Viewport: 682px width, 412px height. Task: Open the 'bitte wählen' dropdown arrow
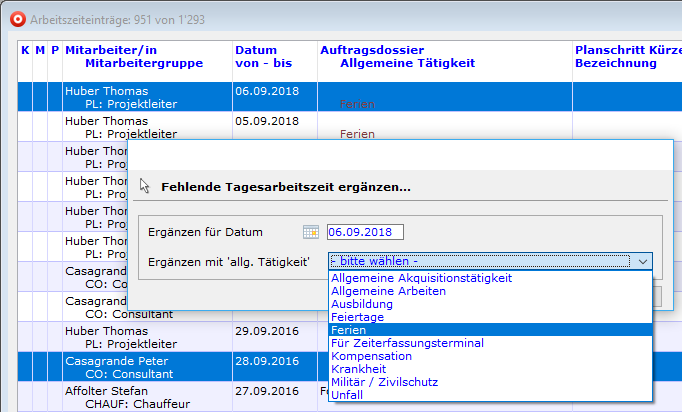pos(642,261)
